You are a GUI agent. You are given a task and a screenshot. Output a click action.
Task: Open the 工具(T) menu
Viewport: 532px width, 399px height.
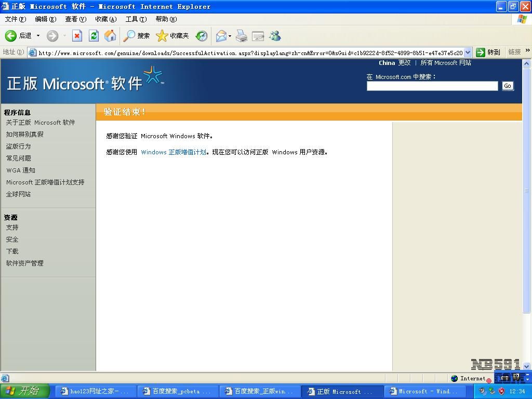pos(136,19)
